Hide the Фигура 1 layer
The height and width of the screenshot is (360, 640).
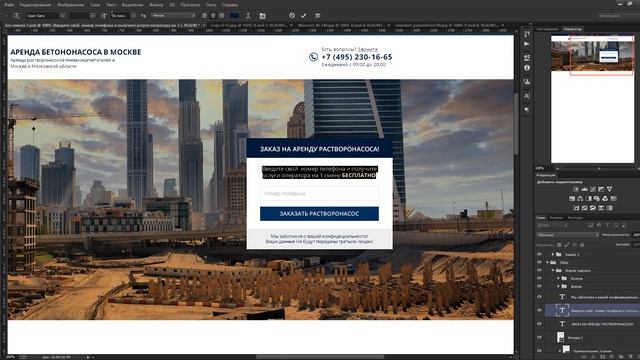pos(539,338)
